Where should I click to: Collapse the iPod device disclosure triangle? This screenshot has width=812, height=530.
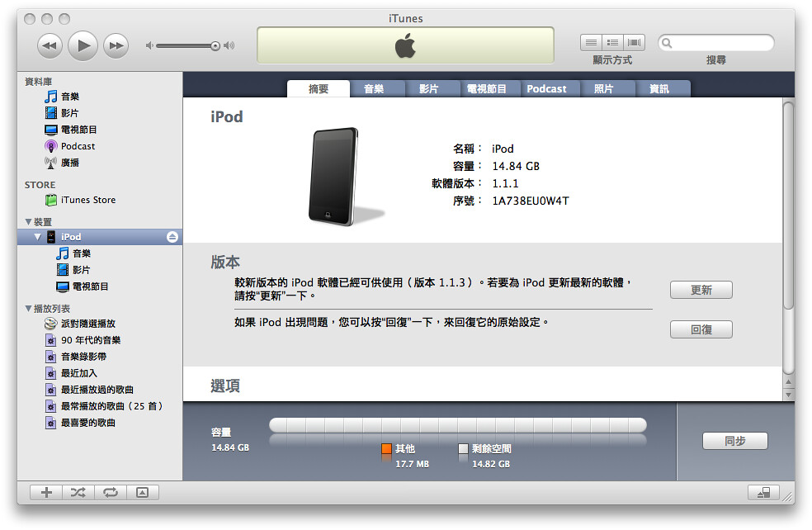coord(36,237)
